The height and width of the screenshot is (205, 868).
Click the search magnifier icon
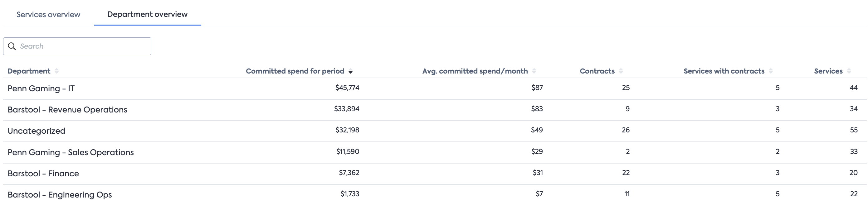pos(12,46)
